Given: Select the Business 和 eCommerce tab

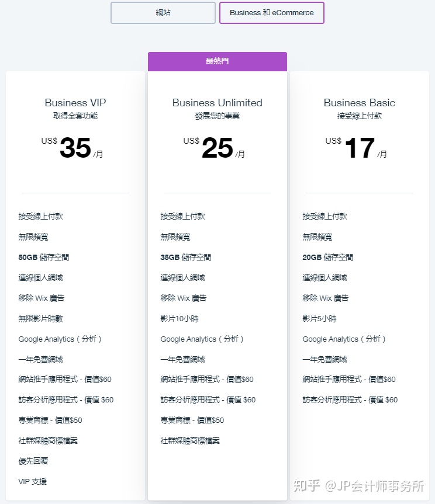Looking at the screenshot, I should [271, 13].
